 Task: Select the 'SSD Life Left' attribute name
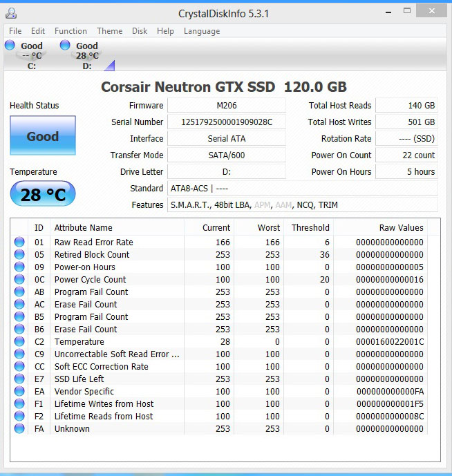pos(79,379)
